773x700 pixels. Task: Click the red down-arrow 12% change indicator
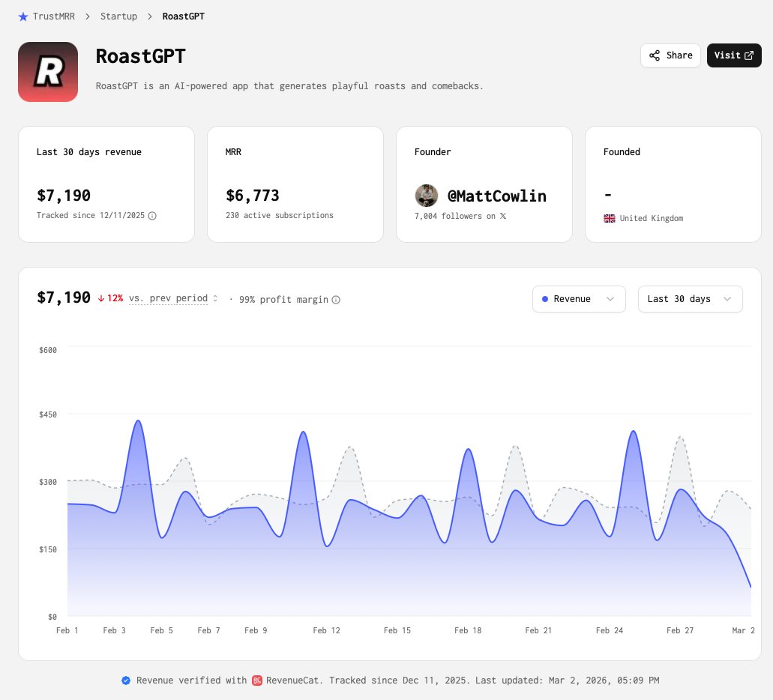click(x=110, y=298)
